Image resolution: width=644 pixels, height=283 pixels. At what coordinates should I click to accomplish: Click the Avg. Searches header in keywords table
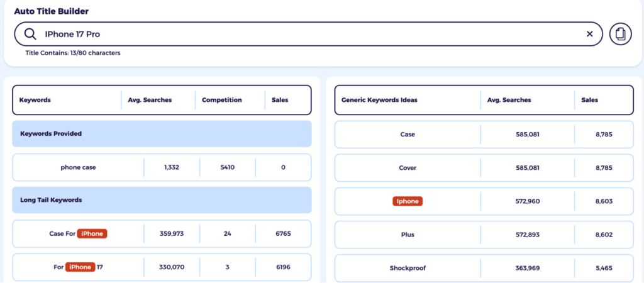[150, 100]
